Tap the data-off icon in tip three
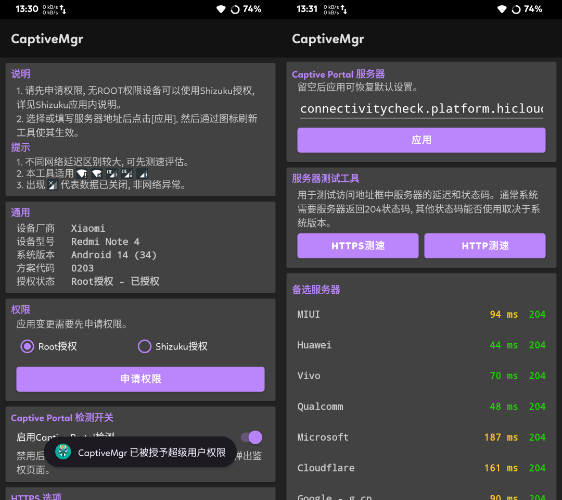 point(53,185)
